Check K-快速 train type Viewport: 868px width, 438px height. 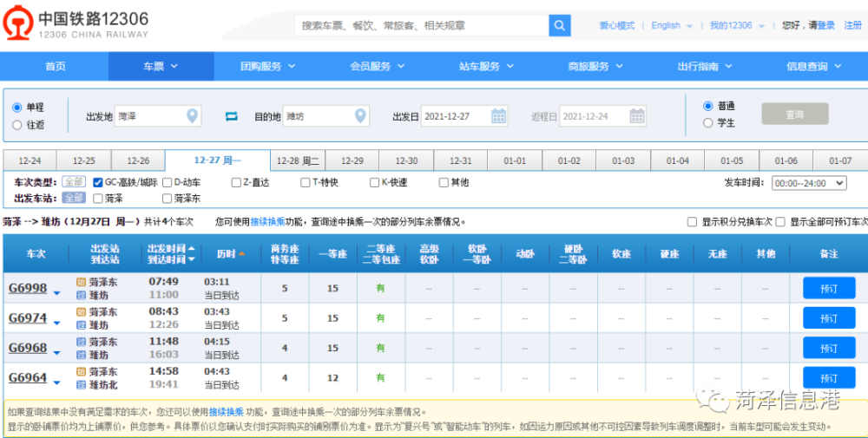[x=375, y=182]
